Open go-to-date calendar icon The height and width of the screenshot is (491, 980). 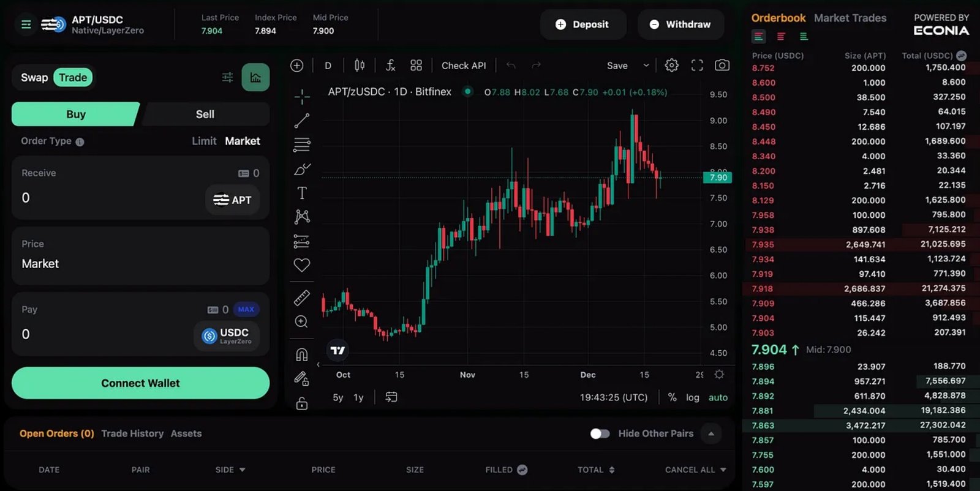pyautogui.click(x=391, y=397)
